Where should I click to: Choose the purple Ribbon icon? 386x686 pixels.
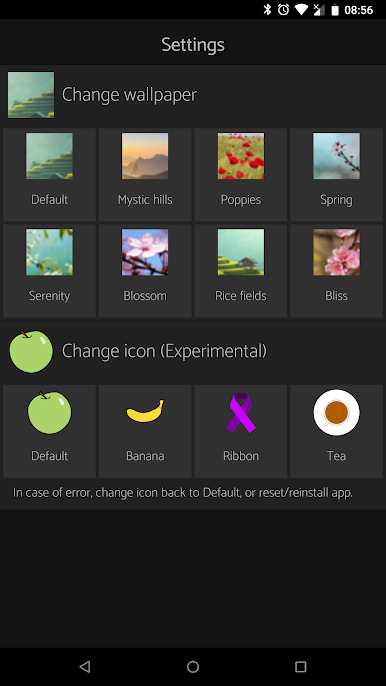[241, 431]
